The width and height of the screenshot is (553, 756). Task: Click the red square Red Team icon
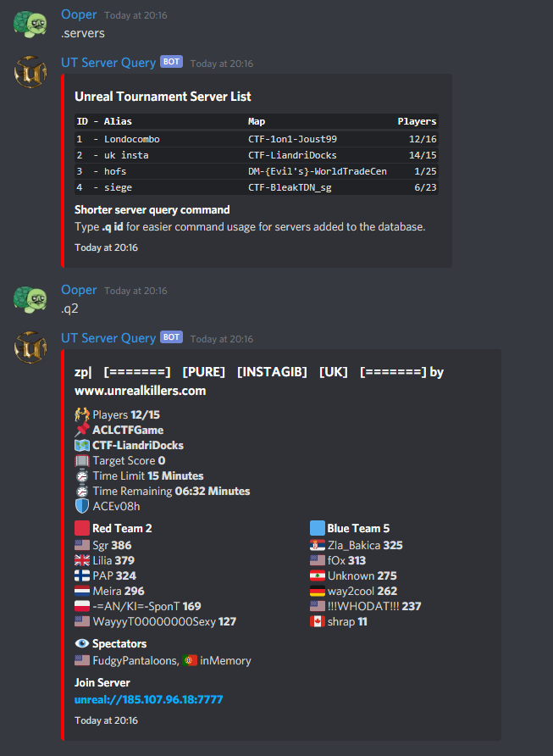click(x=82, y=528)
